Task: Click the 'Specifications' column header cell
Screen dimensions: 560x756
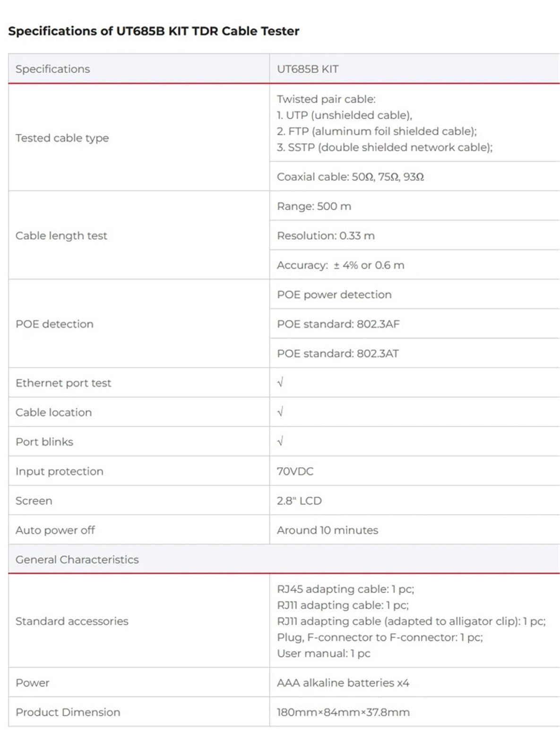Action: tap(139, 69)
